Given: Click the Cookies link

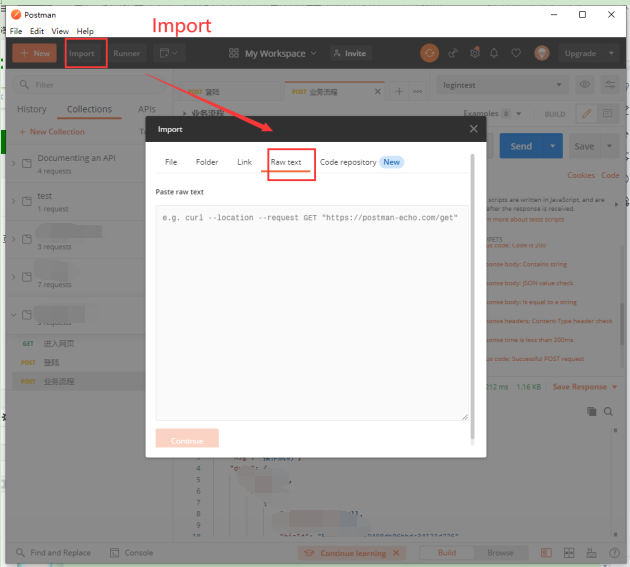Looking at the screenshot, I should click(581, 175).
